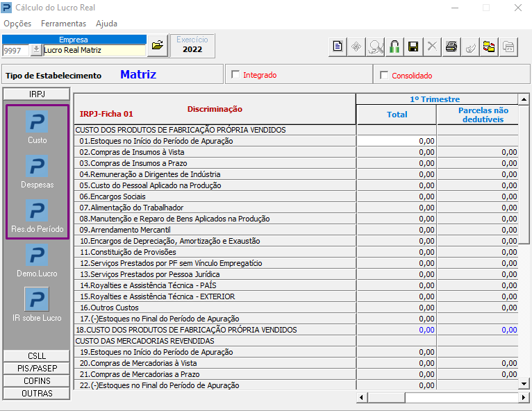Image resolution: width=532 pixels, height=411 pixels.
Task: Open company folder icon next to Empresa
Action: (158, 45)
